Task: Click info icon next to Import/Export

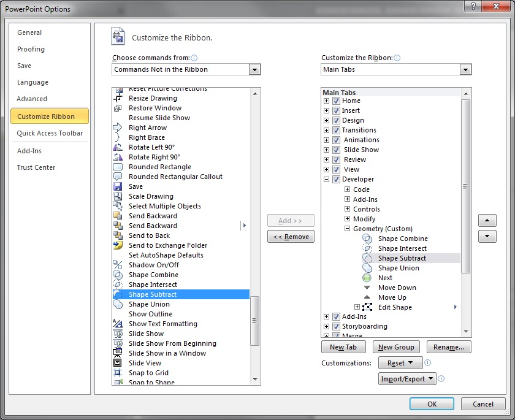Action: click(x=441, y=379)
